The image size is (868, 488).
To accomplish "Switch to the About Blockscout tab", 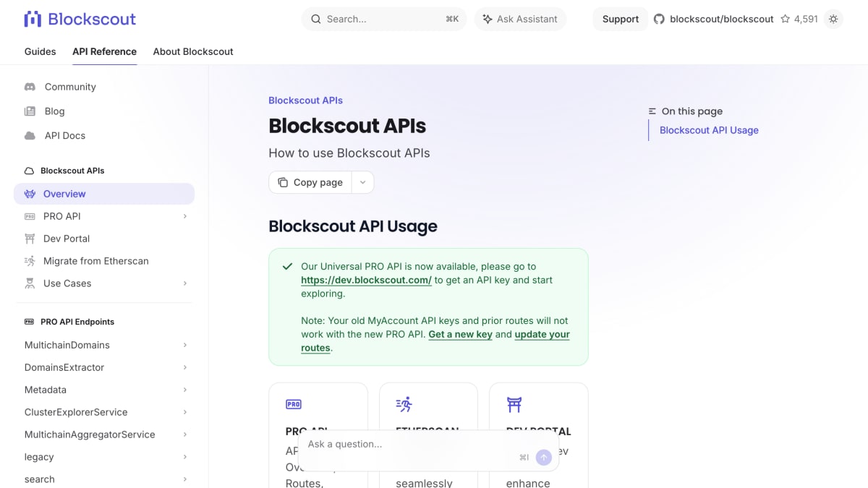I will (x=193, y=51).
